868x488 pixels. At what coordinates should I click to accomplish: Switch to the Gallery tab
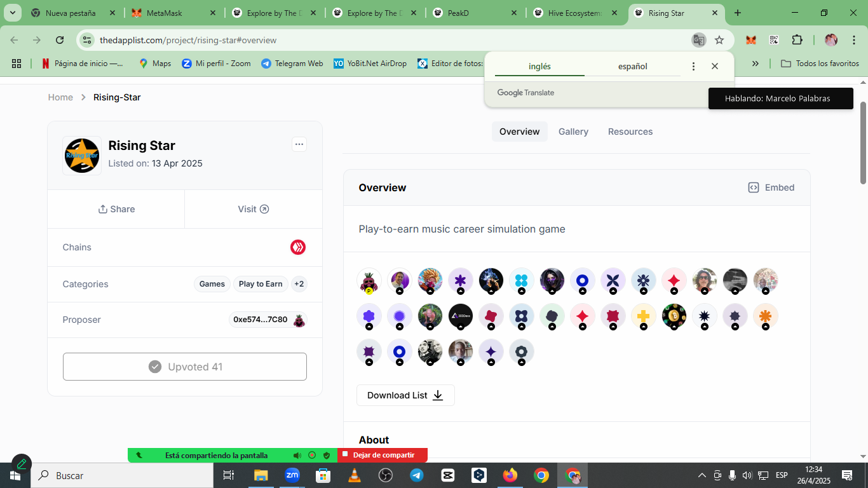573,132
